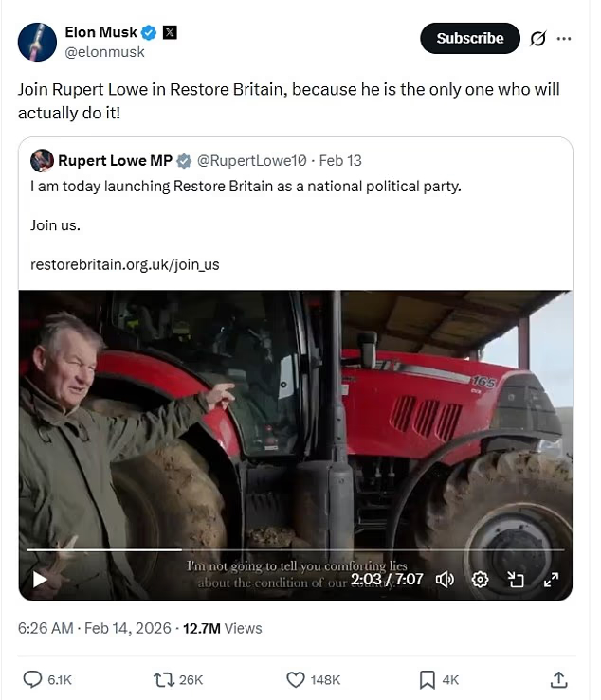
Task: Open the share post icon
Action: 559,679
